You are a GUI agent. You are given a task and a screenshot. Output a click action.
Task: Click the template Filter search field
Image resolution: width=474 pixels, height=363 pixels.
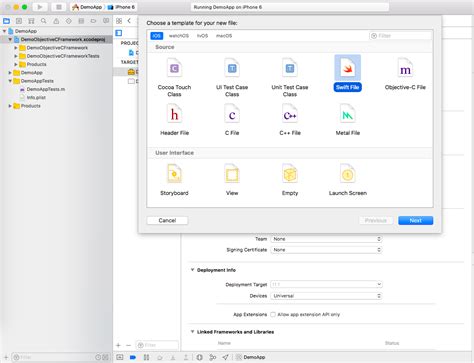400,36
